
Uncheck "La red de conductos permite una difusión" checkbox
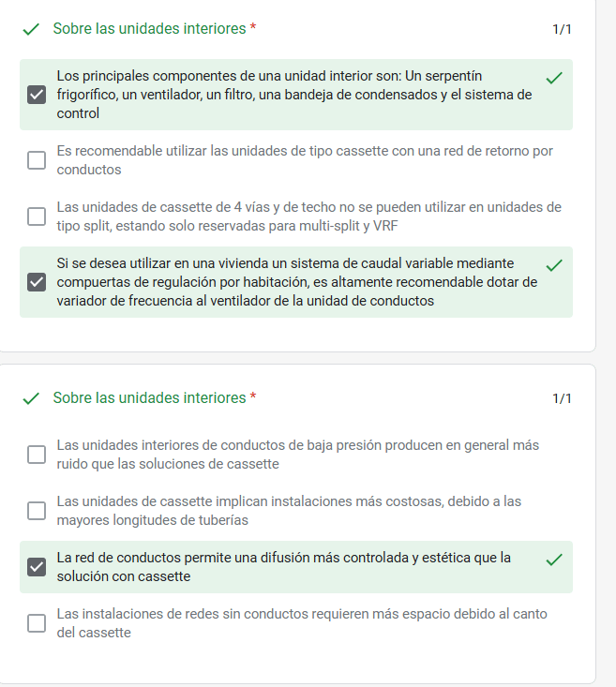coord(37,567)
